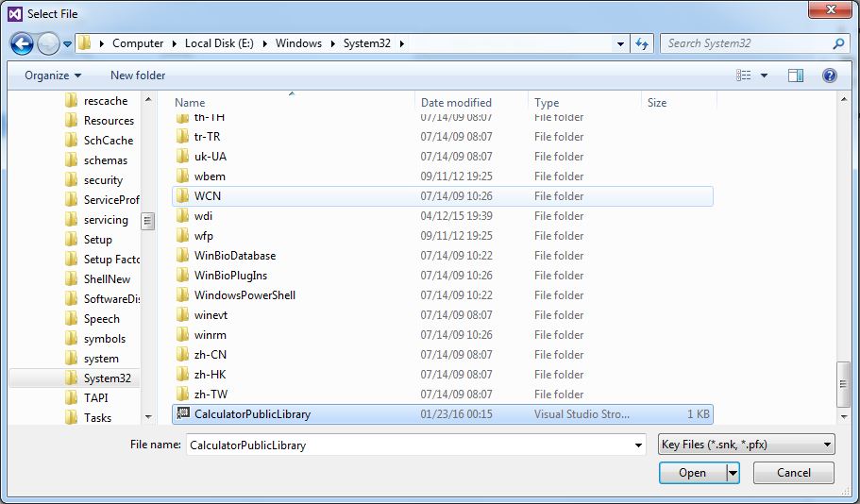Go back using the Back arrow button
This screenshot has width=860, height=504.
point(22,43)
